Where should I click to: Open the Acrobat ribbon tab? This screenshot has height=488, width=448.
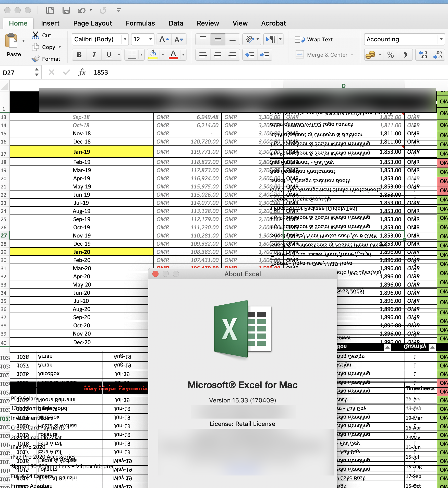click(x=273, y=23)
